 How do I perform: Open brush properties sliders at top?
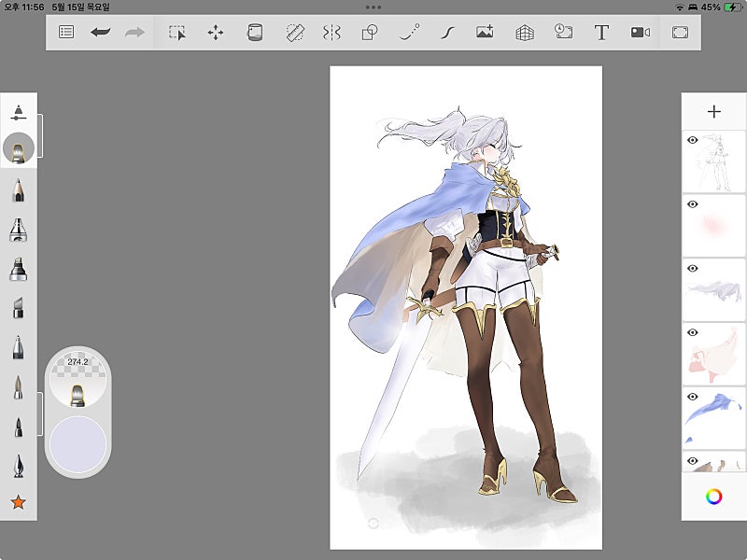tap(18, 112)
